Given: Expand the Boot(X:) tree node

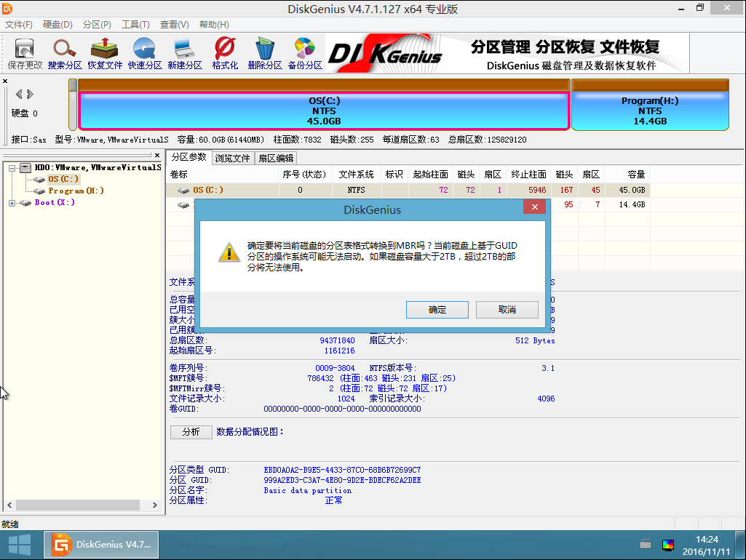Looking at the screenshot, I should (x=12, y=203).
